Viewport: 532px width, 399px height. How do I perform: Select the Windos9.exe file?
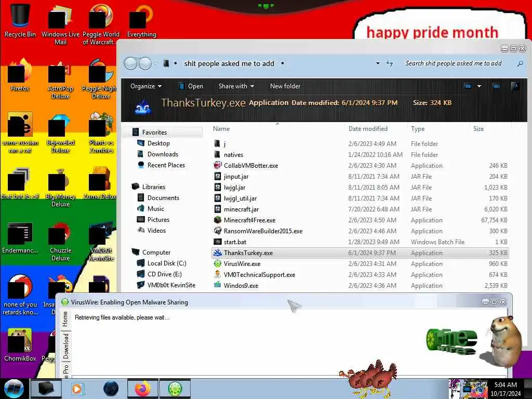361,285
